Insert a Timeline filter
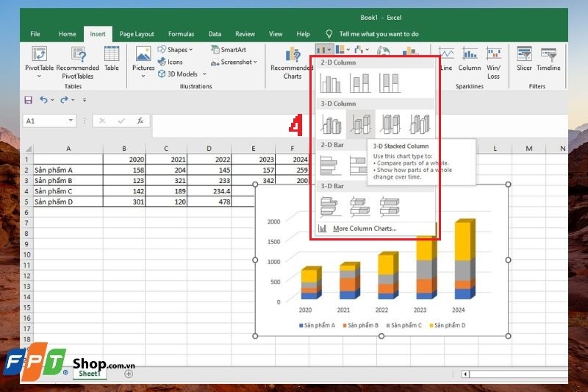588x392 pixels. 548,59
